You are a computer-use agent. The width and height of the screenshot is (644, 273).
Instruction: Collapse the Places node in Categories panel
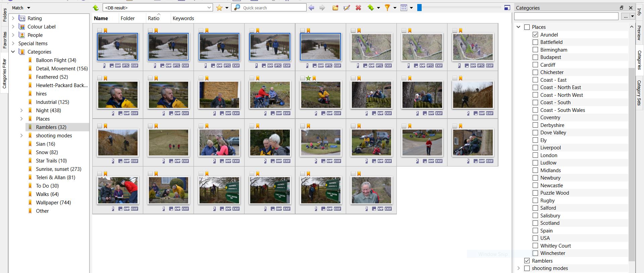(519, 27)
